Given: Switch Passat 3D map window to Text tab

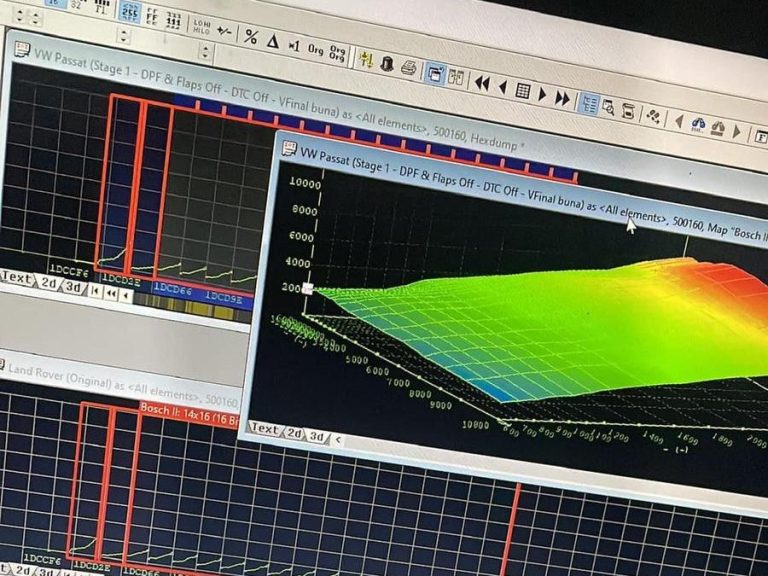Looking at the screenshot, I should 265,429.
